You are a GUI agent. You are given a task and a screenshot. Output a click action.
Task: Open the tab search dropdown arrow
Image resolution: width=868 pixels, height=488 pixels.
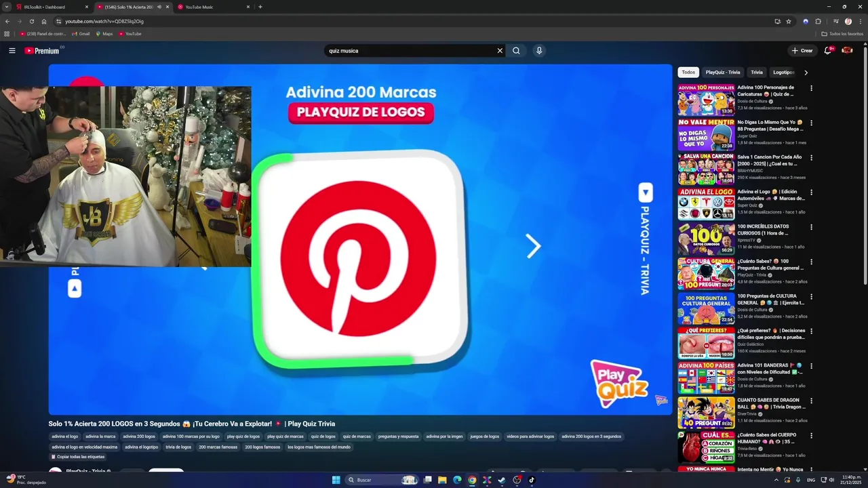7,7
